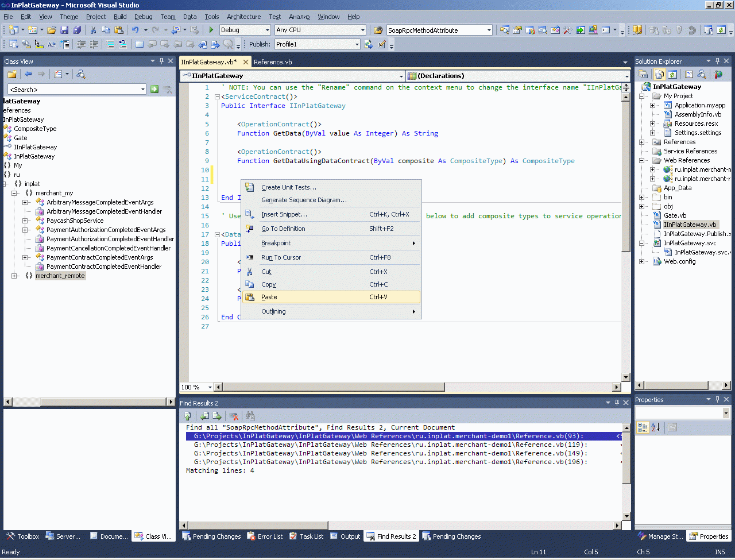
Task: Click Class View search go arrow
Action: (x=154, y=89)
